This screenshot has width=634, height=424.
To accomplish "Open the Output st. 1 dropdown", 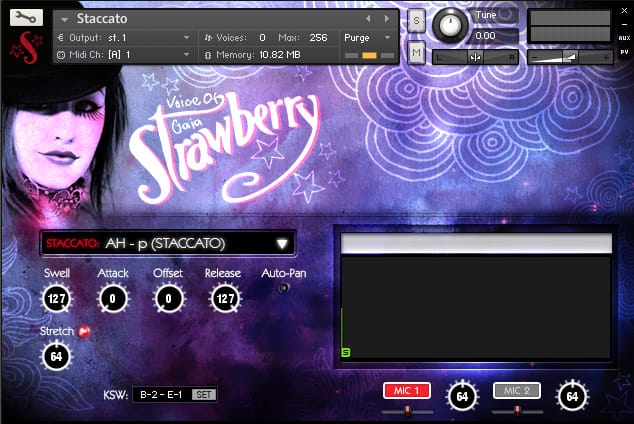I will point(186,38).
